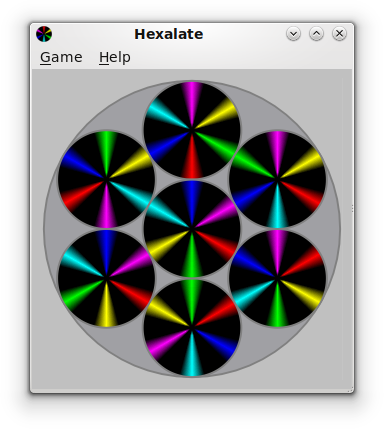This screenshot has height=429, width=384.
Task: Rotate the top disc
Action: (192, 130)
